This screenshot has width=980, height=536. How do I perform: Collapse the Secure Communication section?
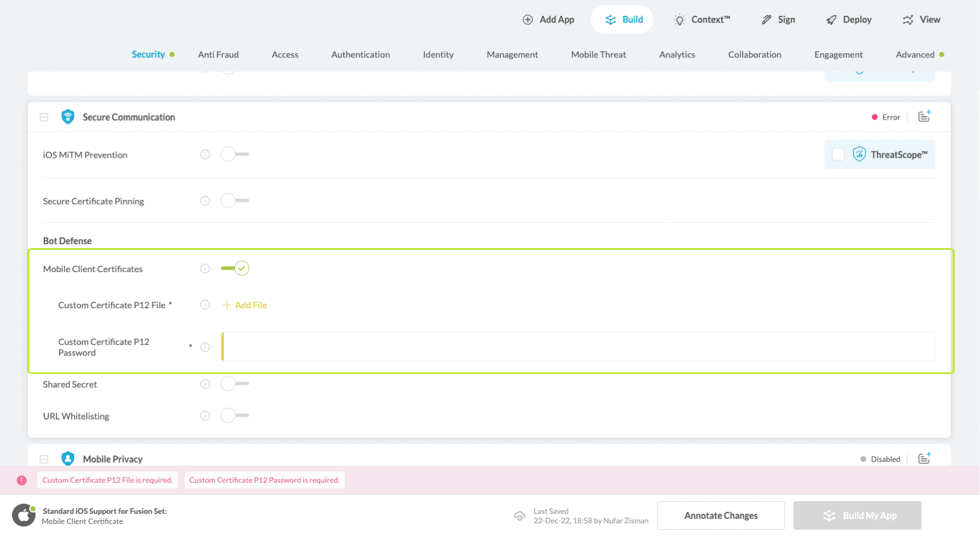[x=44, y=117]
